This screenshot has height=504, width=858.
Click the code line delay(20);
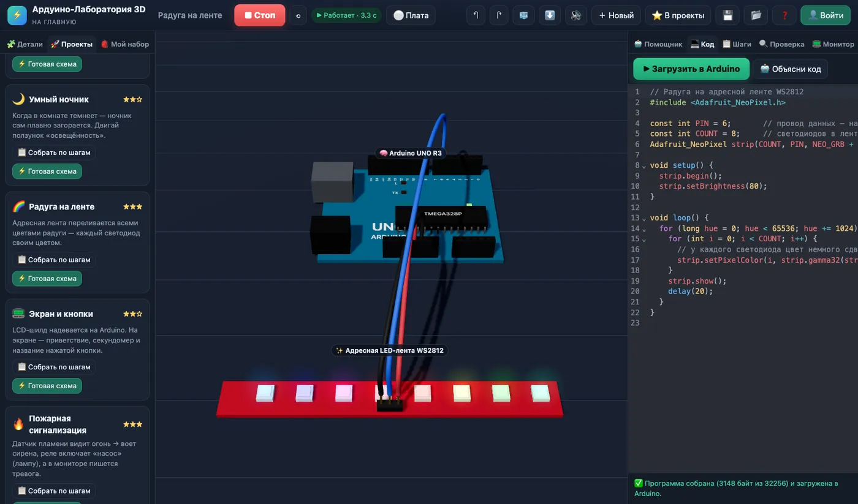[691, 291]
